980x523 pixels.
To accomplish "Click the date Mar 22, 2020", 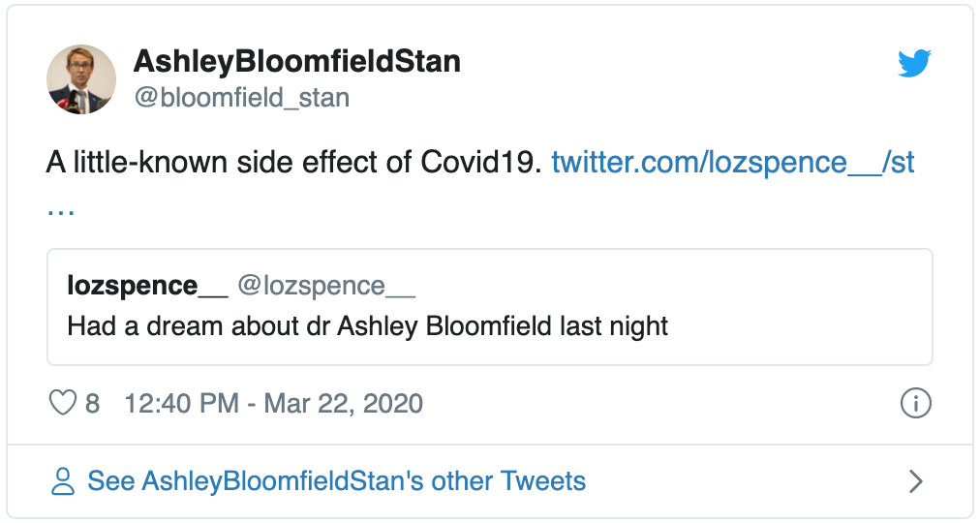I will (x=343, y=403).
